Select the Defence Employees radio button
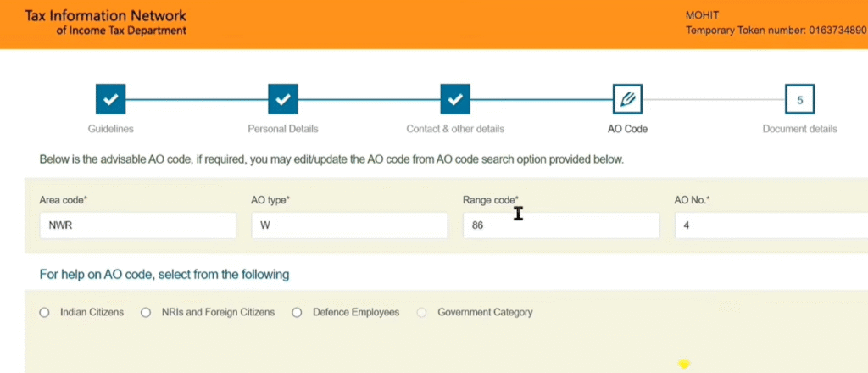Image resolution: width=868 pixels, height=373 pixels. pos(297,313)
